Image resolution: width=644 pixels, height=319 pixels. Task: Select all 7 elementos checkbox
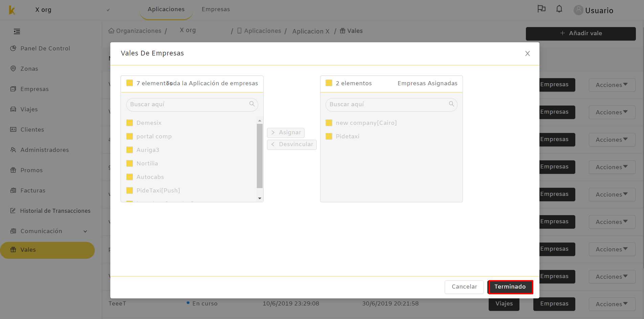[130, 83]
